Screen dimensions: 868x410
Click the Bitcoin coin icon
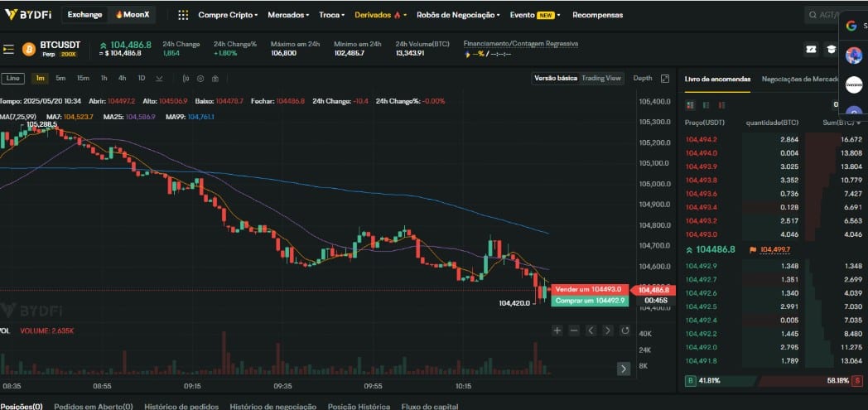click(x=28, y=49)
